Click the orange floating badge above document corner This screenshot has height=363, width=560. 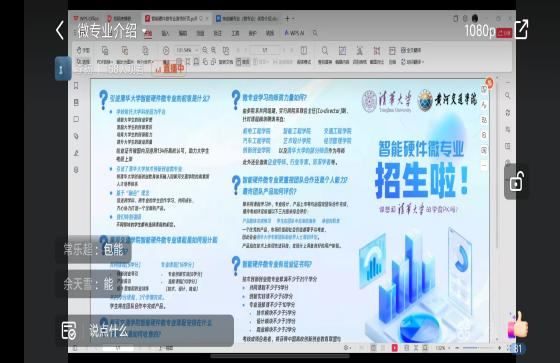click(489, 83)
